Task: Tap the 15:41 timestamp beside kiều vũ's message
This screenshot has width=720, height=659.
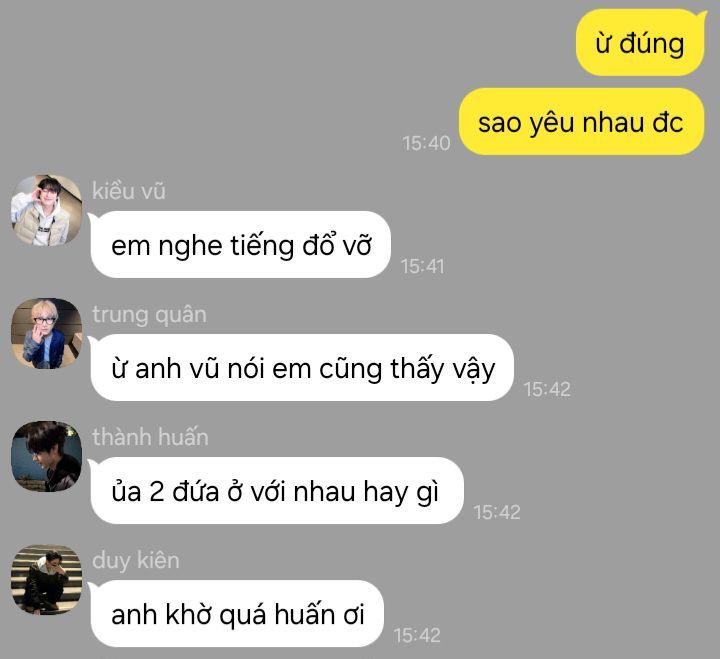Action: tap(422, 266)
